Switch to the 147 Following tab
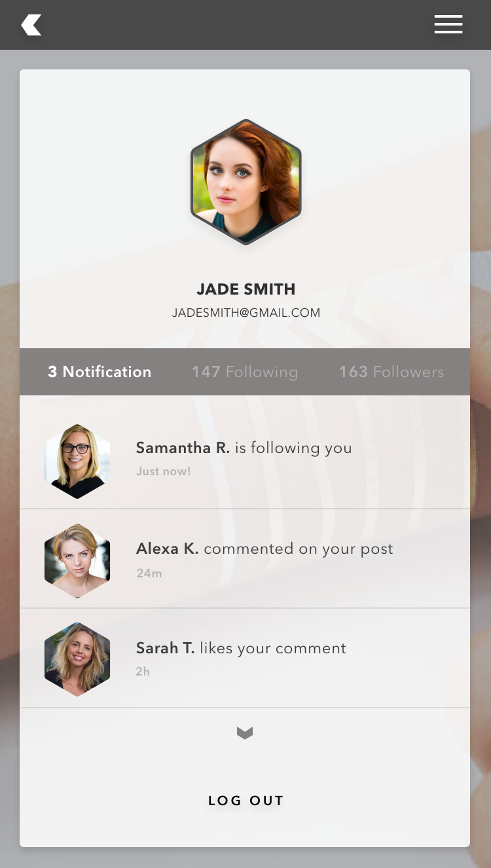This screenshot has width=491, height=868. click(245, 372)
